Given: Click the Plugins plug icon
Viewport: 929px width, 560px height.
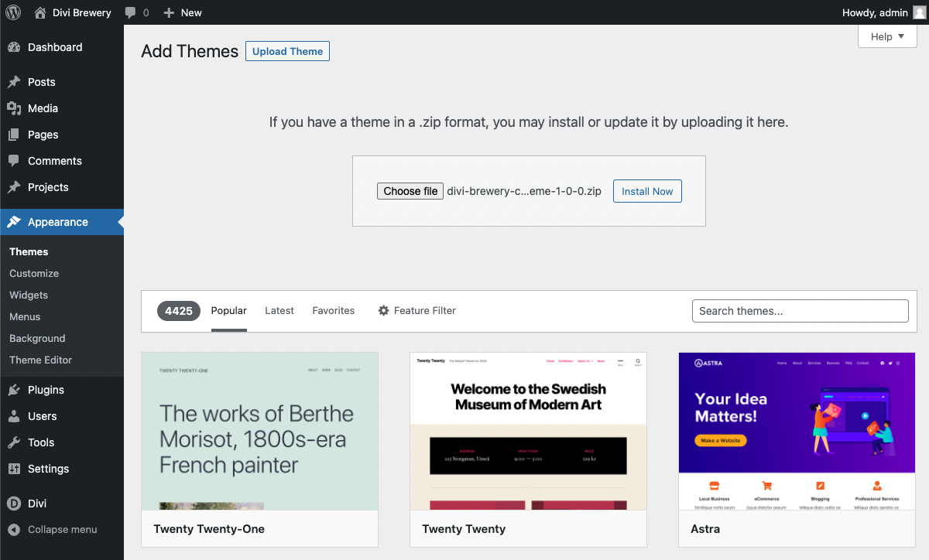Looking at the screenshot, I should click(x=14, y=390).
